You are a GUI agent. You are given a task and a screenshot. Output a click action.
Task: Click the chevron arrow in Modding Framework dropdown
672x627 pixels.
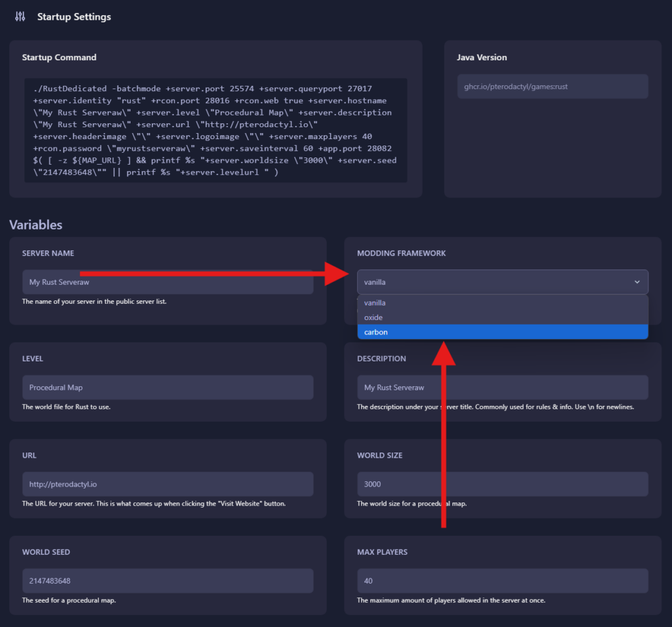click(637, 282)
